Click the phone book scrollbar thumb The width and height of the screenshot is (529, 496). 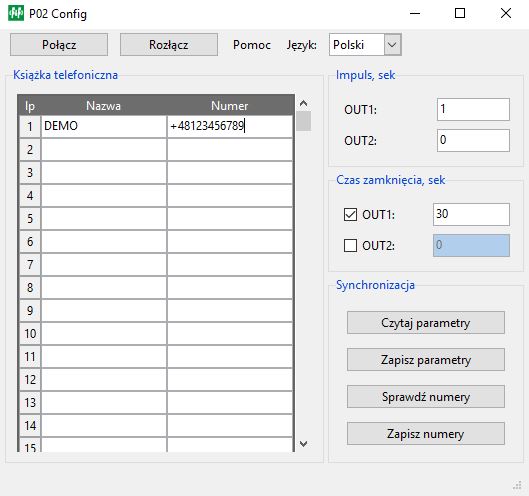[303, 121]
